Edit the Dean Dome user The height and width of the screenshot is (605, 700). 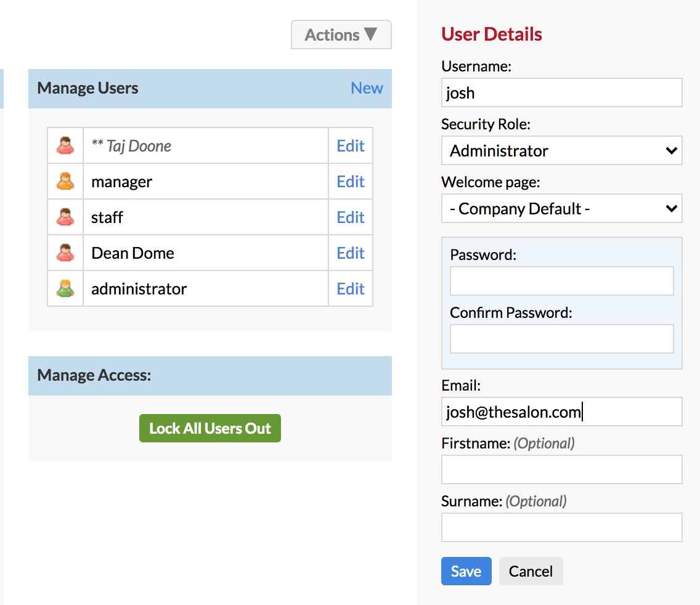click(351, 253)
